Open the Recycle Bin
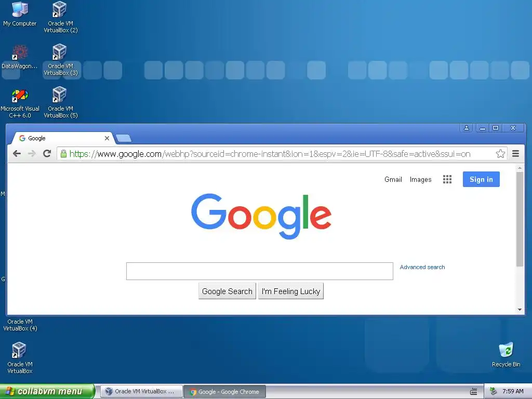 pos(506,354)
